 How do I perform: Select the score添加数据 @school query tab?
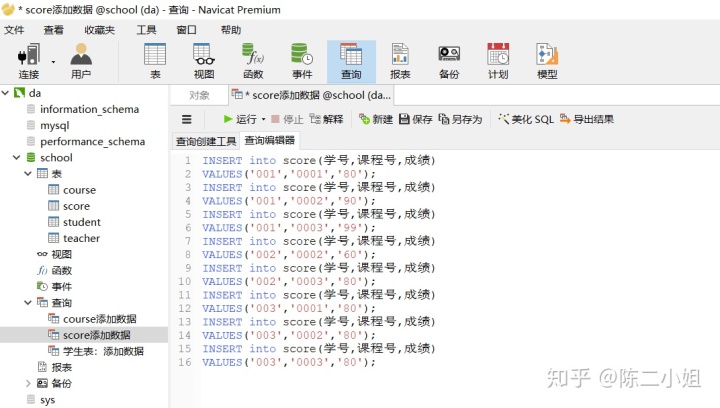point(311,95)
